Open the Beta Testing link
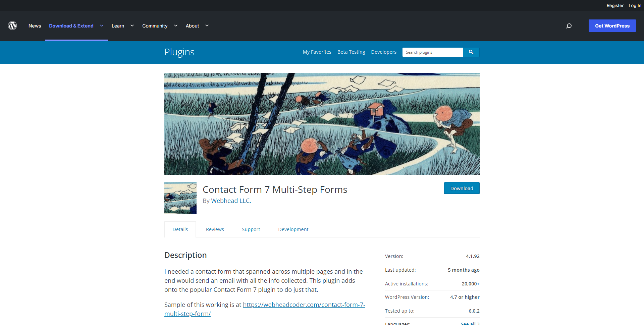The image size is (644, 325). (351, 52)
